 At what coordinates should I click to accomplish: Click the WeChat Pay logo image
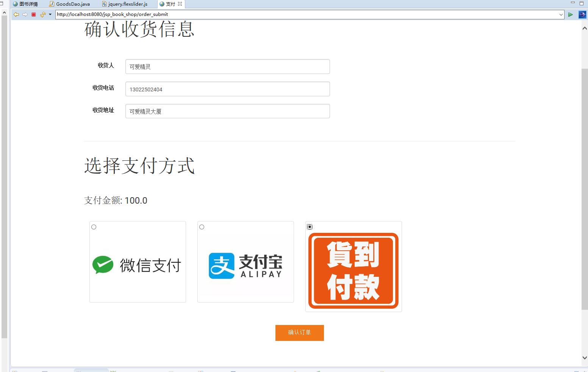pyautogui.click(x=137, y=265)
